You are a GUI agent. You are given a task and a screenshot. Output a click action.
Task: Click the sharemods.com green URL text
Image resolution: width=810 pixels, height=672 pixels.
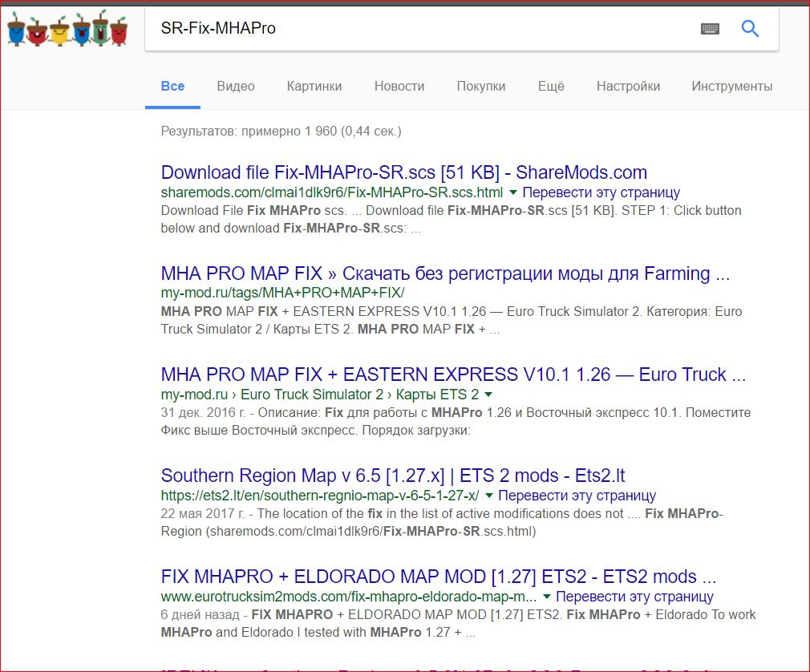click(332, 192)
